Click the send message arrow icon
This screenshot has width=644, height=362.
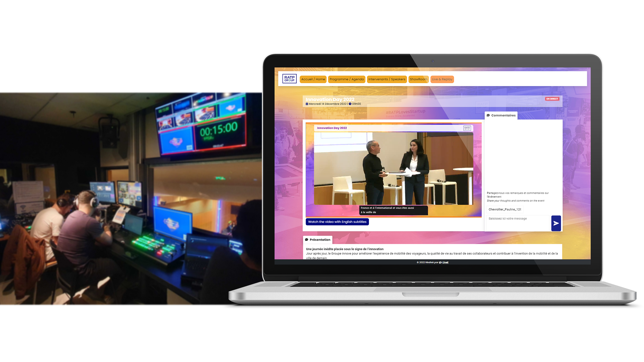pyautogui.click(x=556, y=223)
